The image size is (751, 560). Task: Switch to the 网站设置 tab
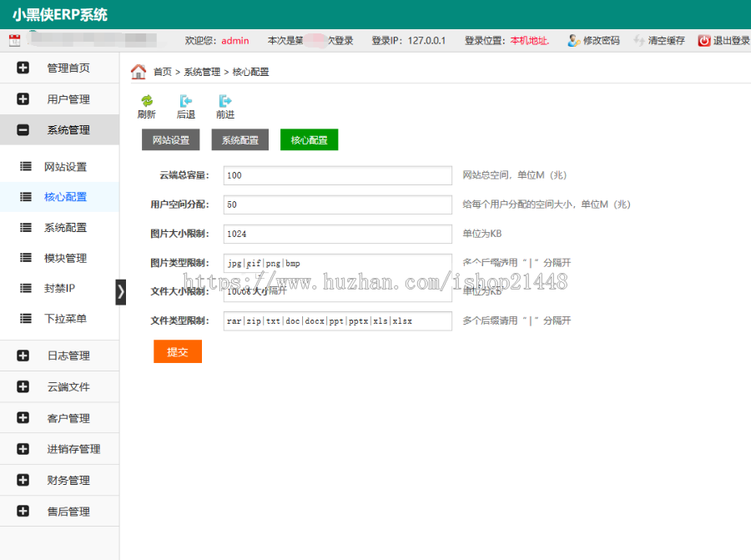(170, 140)
